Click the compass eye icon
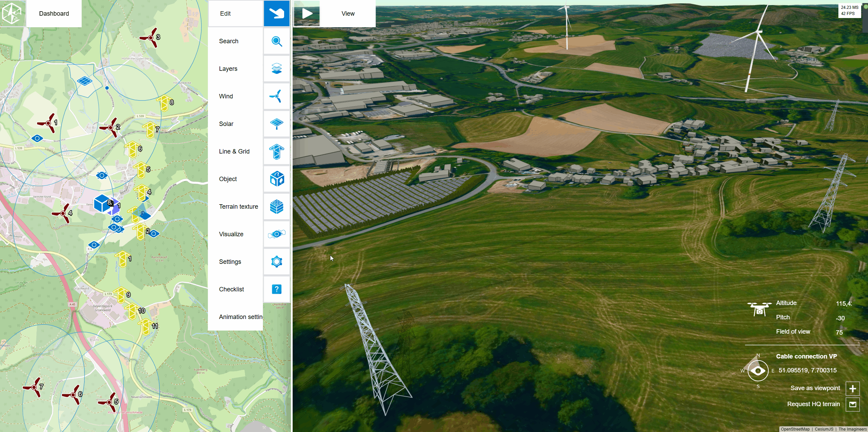The image size is (868, 432). (x=758, y=371)
